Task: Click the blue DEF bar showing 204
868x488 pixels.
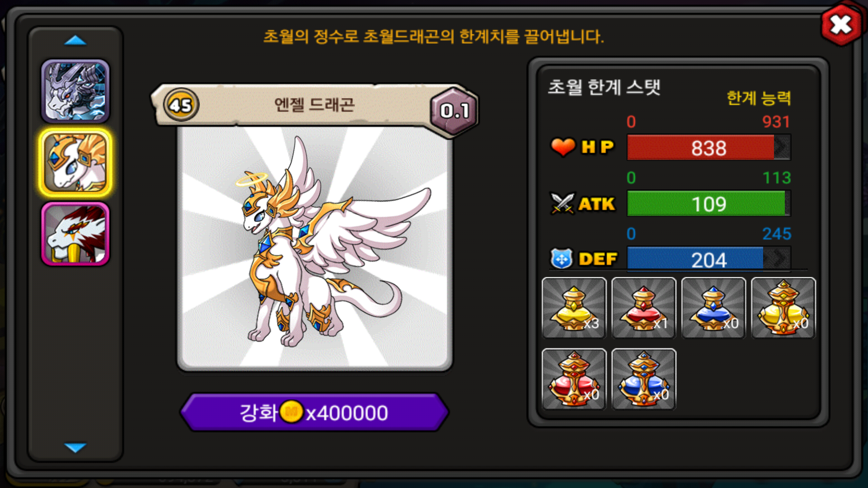Action: tap(709, 259)
